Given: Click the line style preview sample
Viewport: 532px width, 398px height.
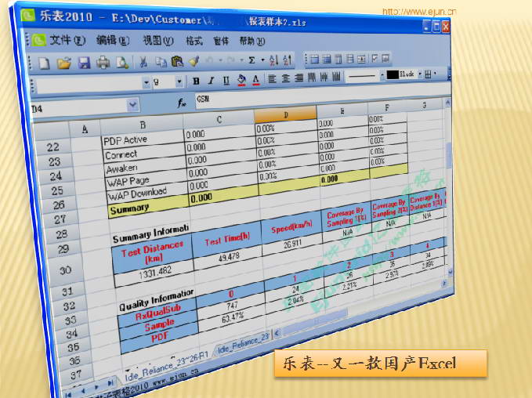Looking at the screenshot, I should coord(362,76).
